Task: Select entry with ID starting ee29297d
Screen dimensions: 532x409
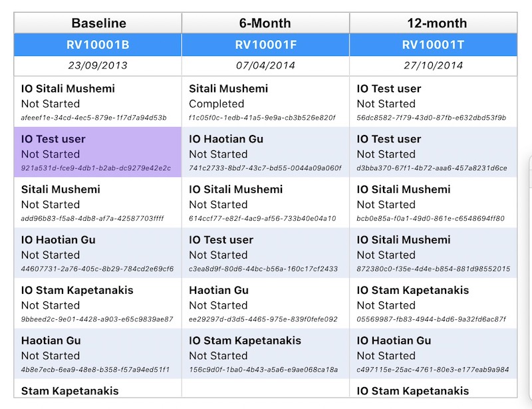Action: [x=265, y=304]
